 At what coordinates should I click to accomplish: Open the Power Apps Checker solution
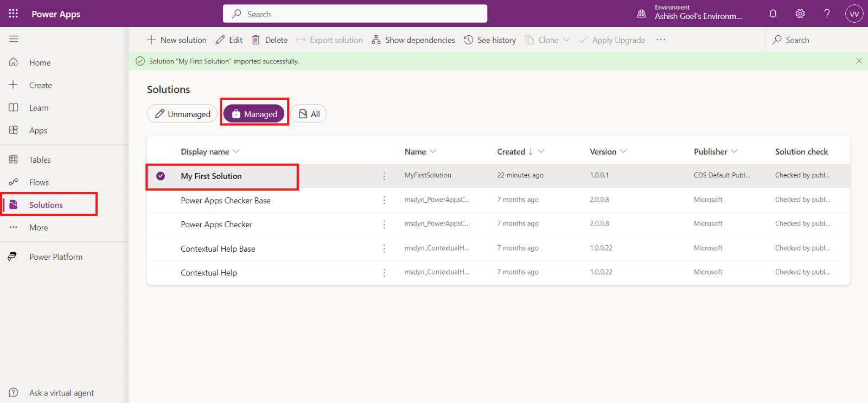tap(216, 225)
